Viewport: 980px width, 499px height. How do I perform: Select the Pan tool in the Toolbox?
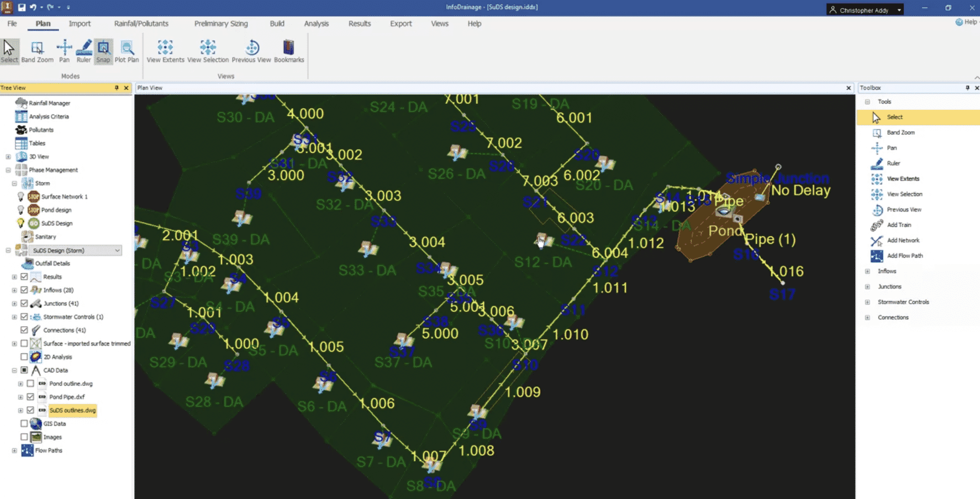click(x=892, y=147)
